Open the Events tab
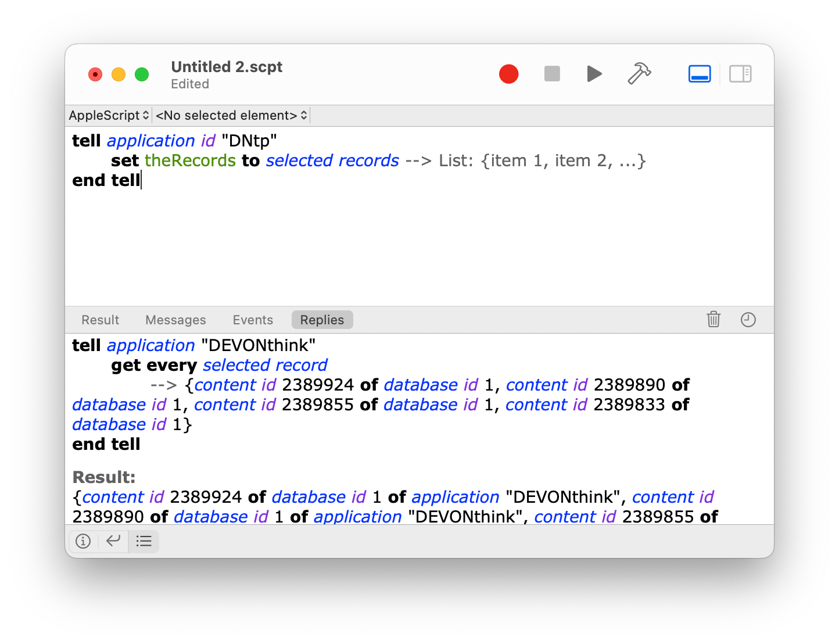The width and height of the screenshot is (839, 644). point(253,320)
